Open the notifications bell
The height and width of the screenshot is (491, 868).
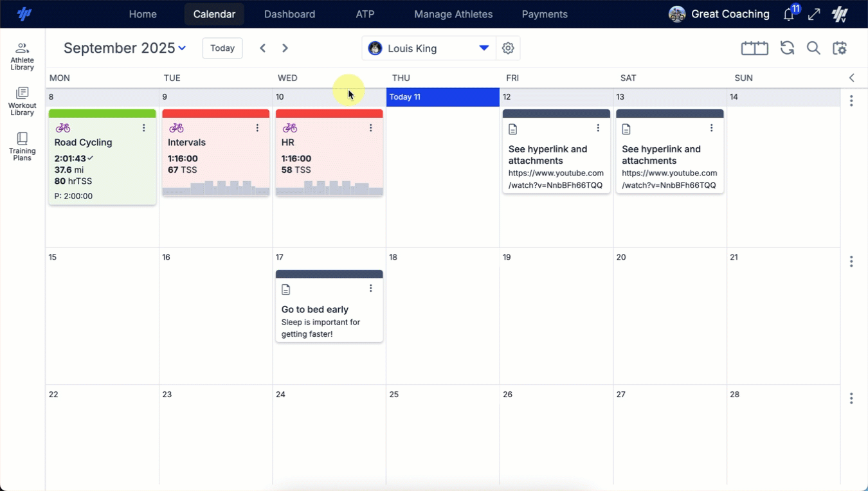789,14
